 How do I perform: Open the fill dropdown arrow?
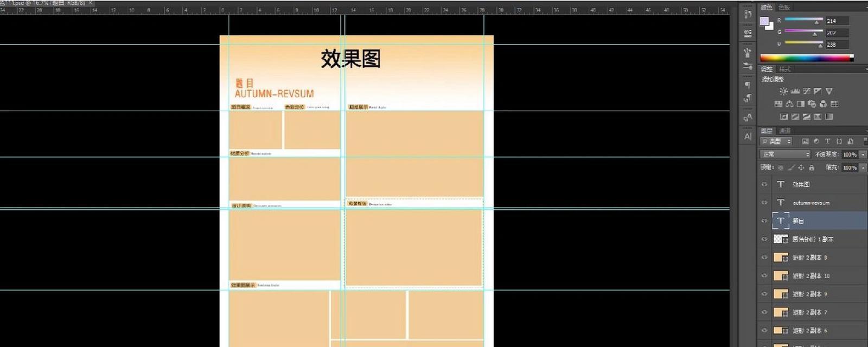(863, 168)
